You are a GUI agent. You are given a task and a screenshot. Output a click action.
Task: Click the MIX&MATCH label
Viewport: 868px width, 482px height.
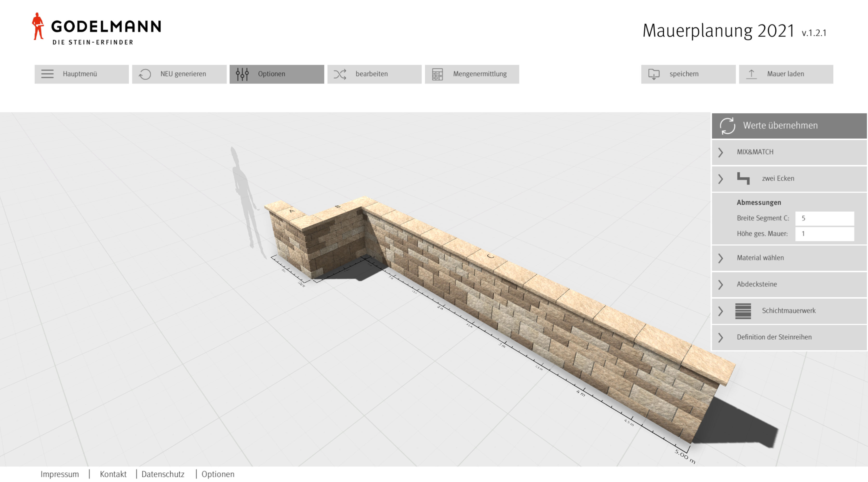click(755, 152)
